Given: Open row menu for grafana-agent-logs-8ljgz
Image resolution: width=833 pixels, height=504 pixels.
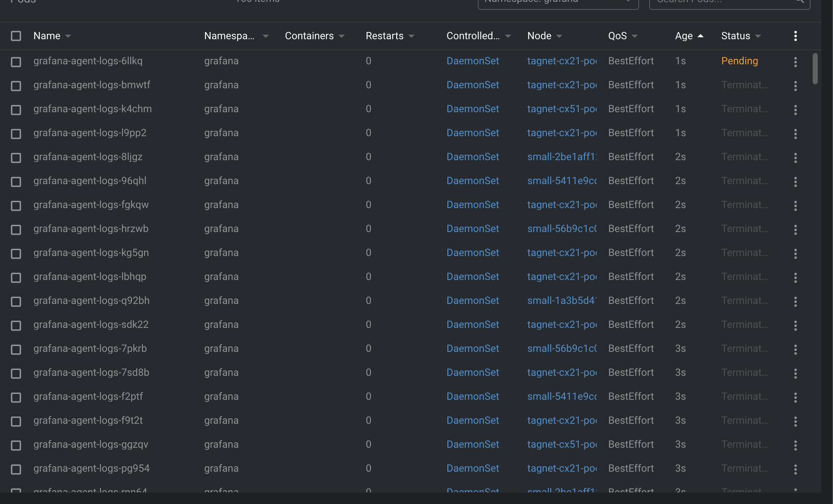Looking at the screenshot, I should (795, 157).
